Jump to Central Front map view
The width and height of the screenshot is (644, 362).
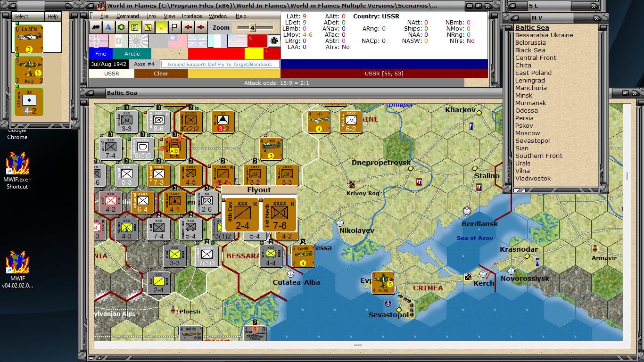(536, 58)
